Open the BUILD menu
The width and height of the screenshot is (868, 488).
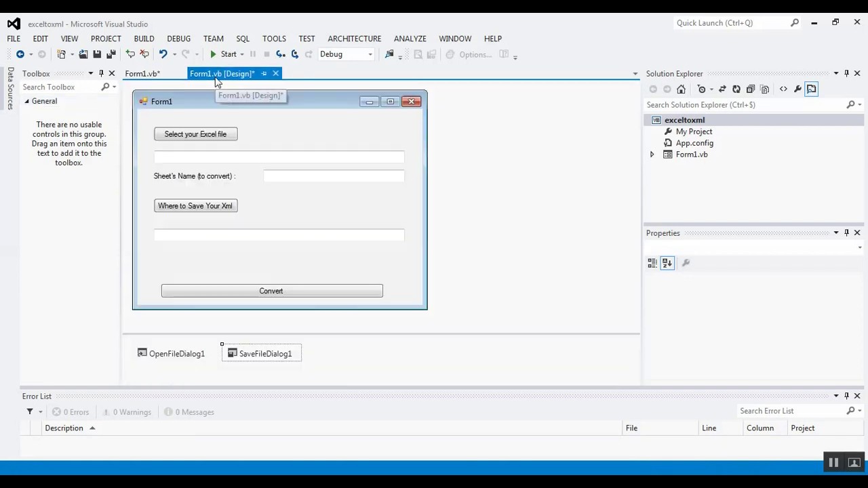(x=144, y=39)
